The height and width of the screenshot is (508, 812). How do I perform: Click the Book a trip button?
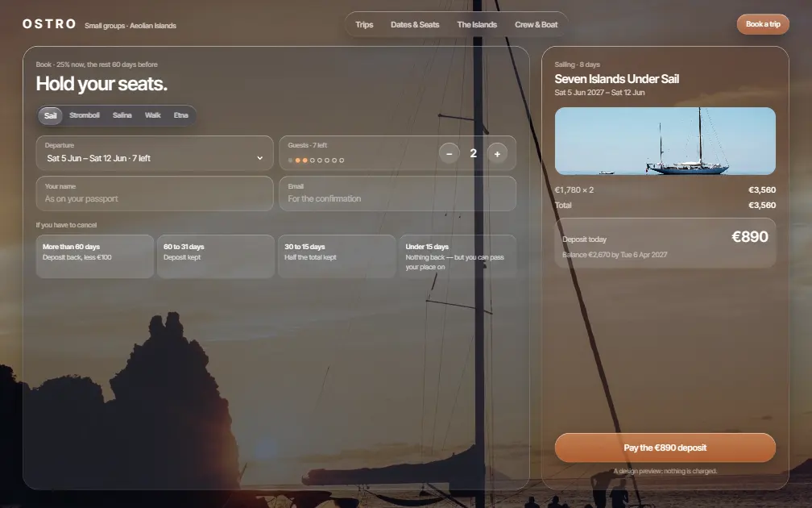click(x=763, y=24)
